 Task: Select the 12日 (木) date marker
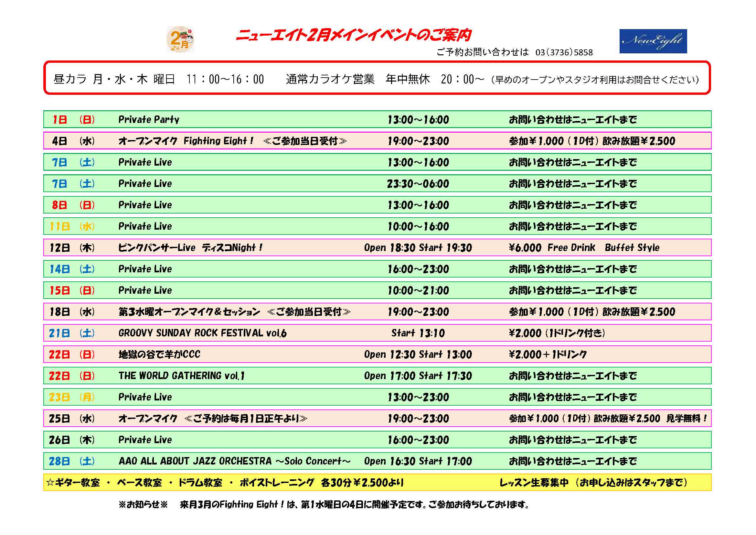point(73,248)
